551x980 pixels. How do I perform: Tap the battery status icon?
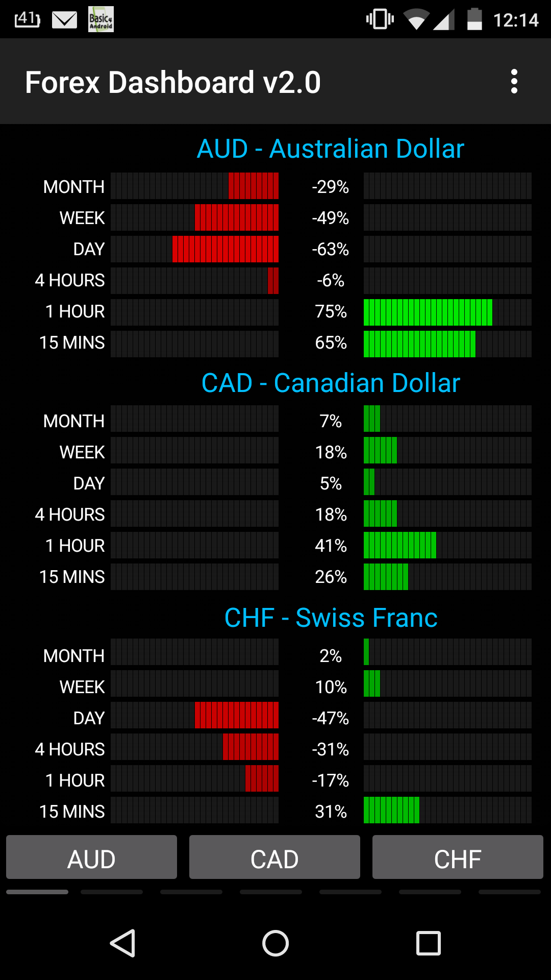(474, 19)
